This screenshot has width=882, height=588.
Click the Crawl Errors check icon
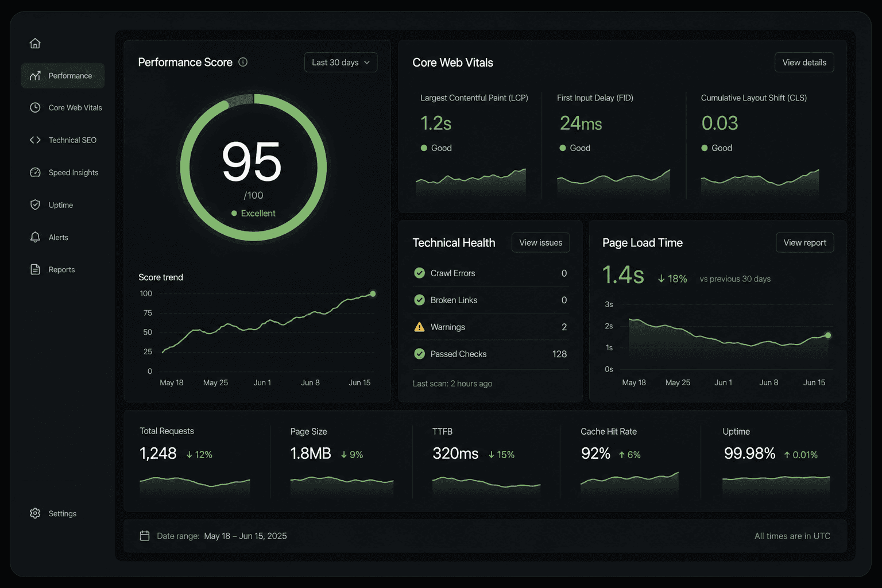point(420,273)
